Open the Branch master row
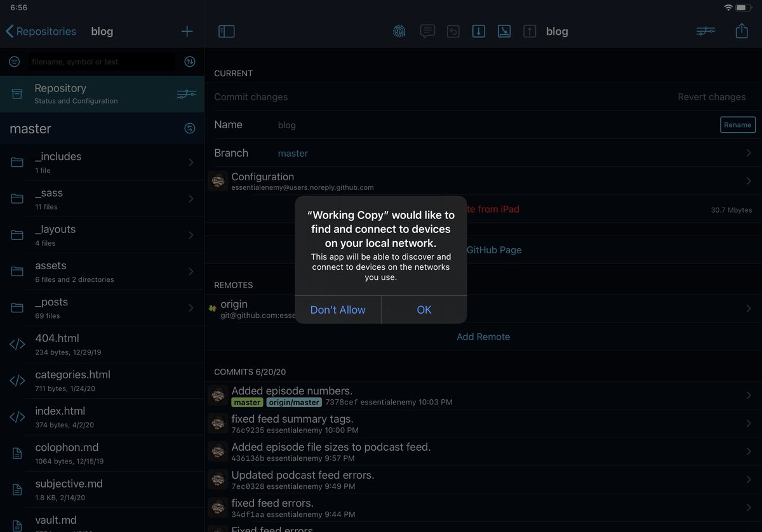Image resolution: width=762 pixels, height=532 pixels. [483, 153]
